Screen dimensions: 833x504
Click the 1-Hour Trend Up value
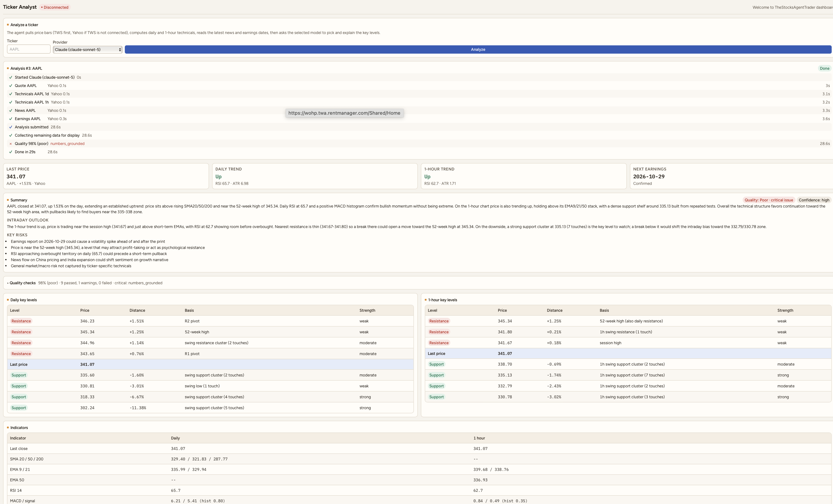427,177
